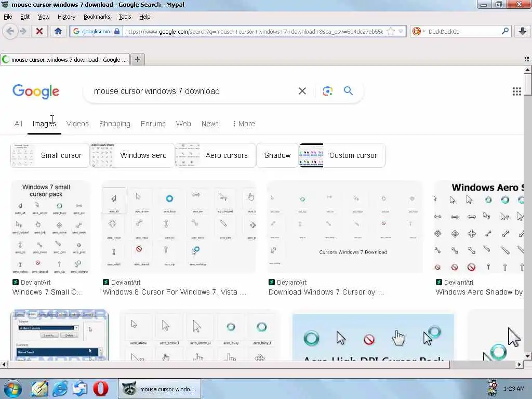The width and height of the screenshot is (532, 399).
Task: Bookmark this page with the star
Action: pos(391,32)
